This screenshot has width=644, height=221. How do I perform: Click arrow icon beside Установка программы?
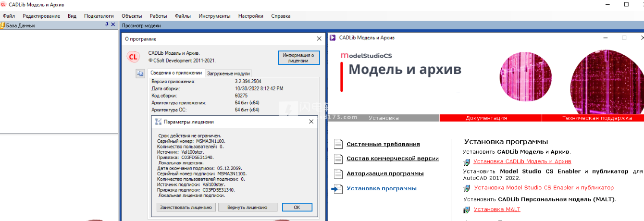tap(336, 189)
